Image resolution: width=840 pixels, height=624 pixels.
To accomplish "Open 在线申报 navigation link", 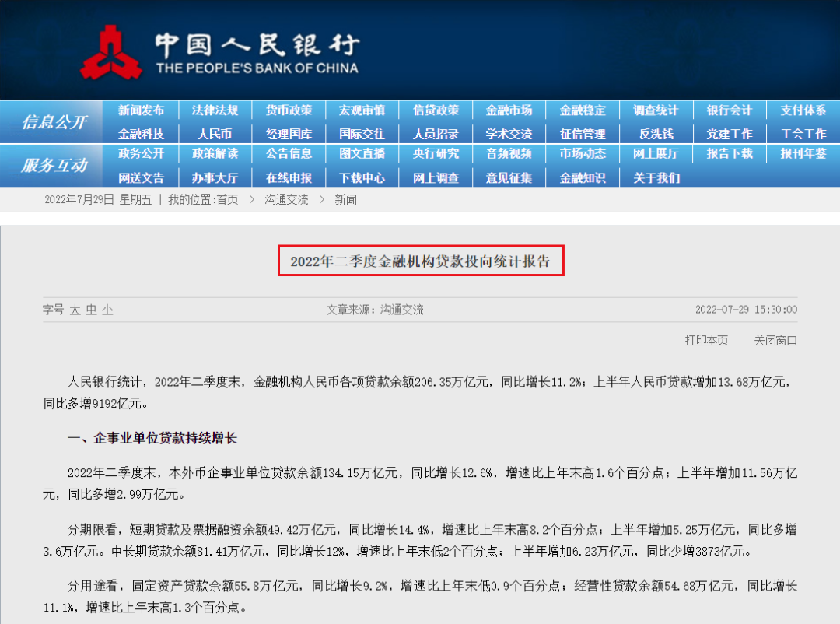I will point(289,178).
